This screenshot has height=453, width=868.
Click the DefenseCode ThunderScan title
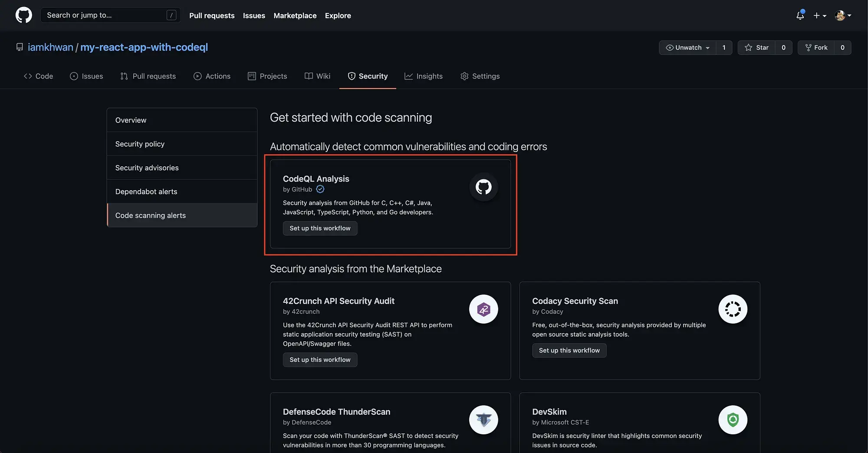pos(336,412)
